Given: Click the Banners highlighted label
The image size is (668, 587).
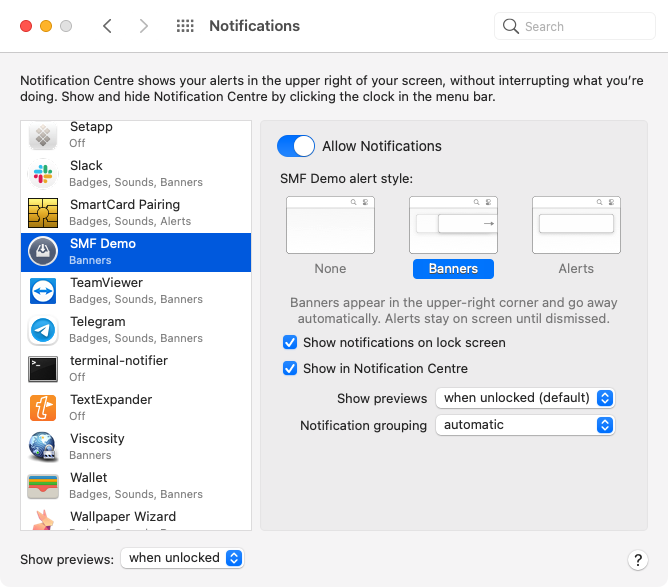Looking at the screenshot, I should point(453,269).
